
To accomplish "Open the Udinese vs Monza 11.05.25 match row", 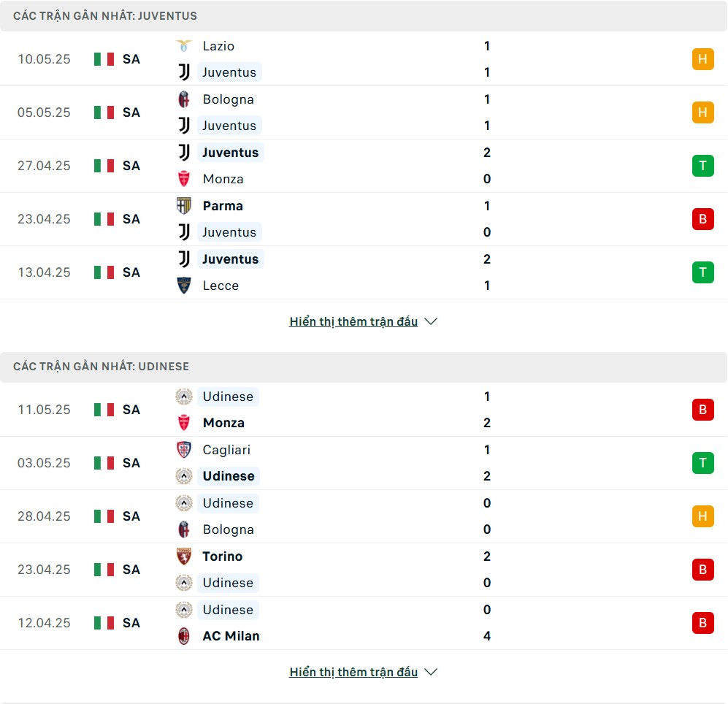I will point(364,410).
